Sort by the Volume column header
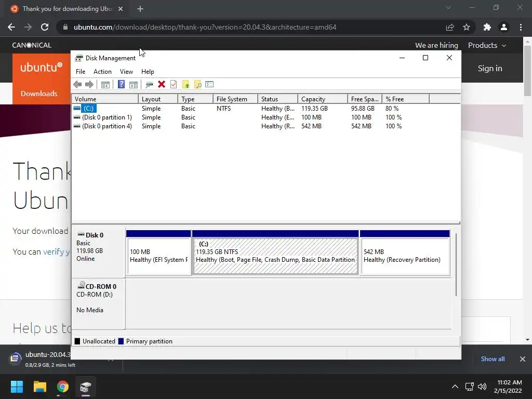The height and width of the screenshot is (399, 532). tap(105, 99)
